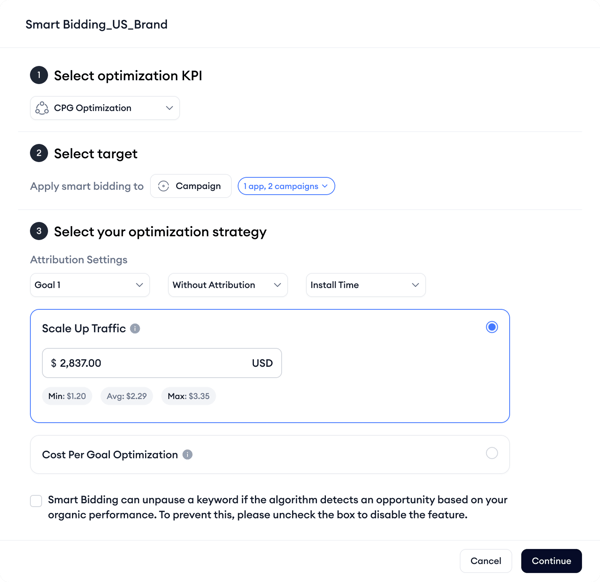Select the Scale Up Traffic radio button
Viewport: 600px width, 582px height.
[492, 327]
